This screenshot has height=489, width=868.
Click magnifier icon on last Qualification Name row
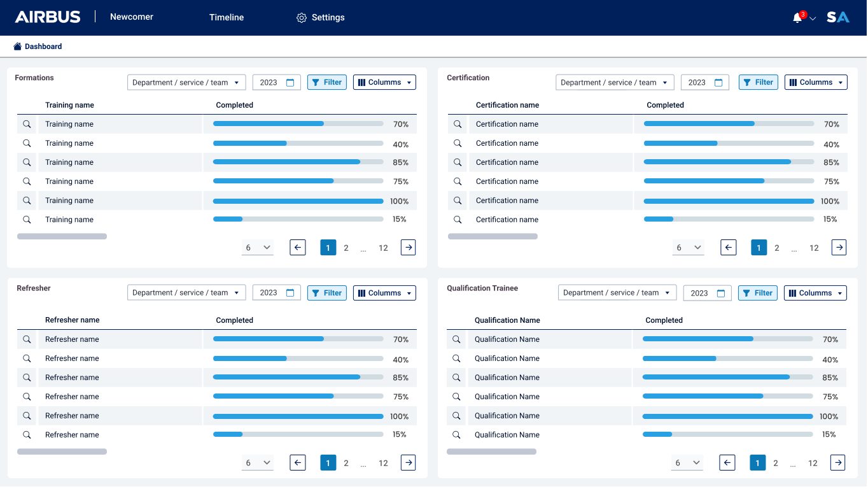coord(456,435)
